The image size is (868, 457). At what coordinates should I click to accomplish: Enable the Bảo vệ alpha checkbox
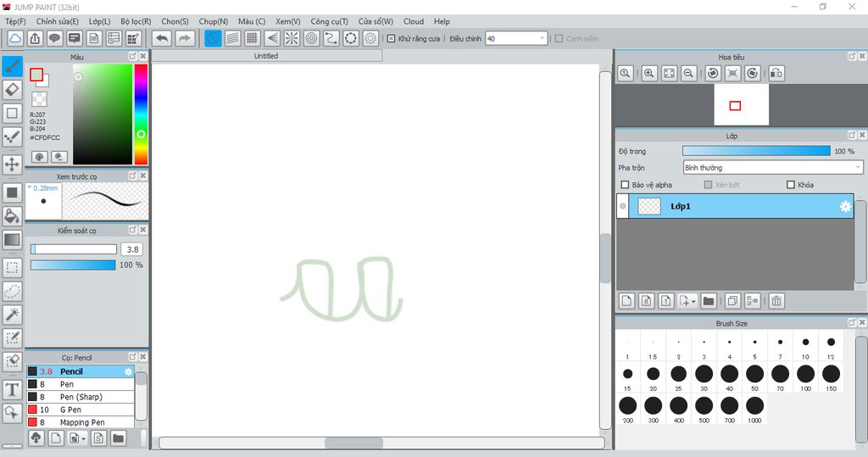tap(625, 185)
